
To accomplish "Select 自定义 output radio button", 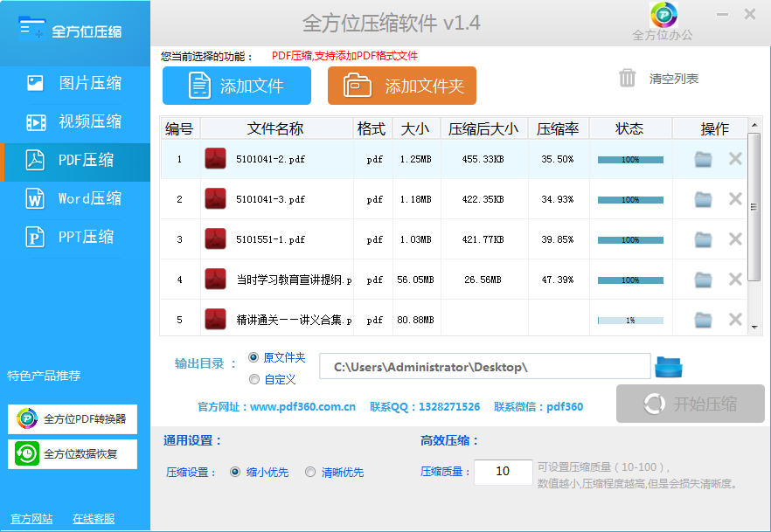I will (x=254, y=379).
